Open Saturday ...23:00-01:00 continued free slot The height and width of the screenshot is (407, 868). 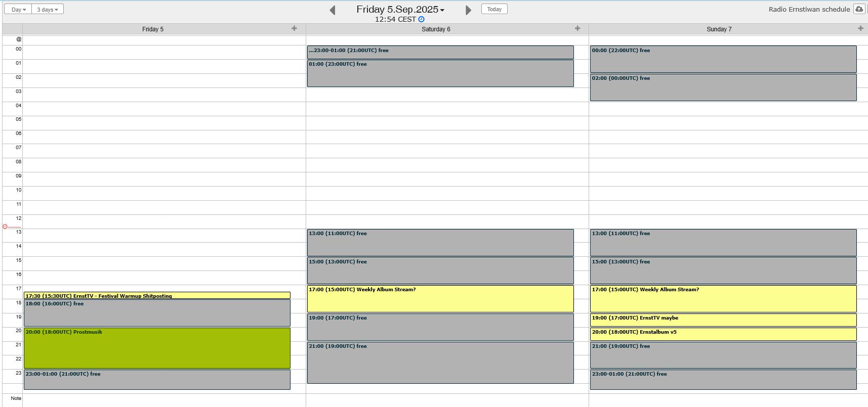pos(440,52)
